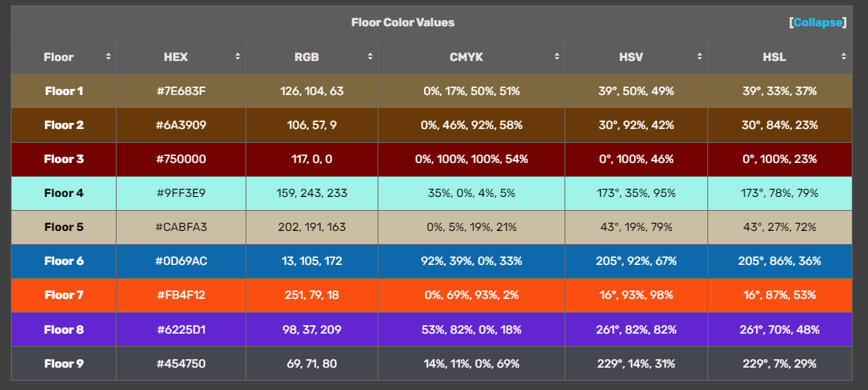The height and width of the screenshot is (390, 868).
Task: Click the sort arrows in Floor column
Action: [x=108, y=57]
